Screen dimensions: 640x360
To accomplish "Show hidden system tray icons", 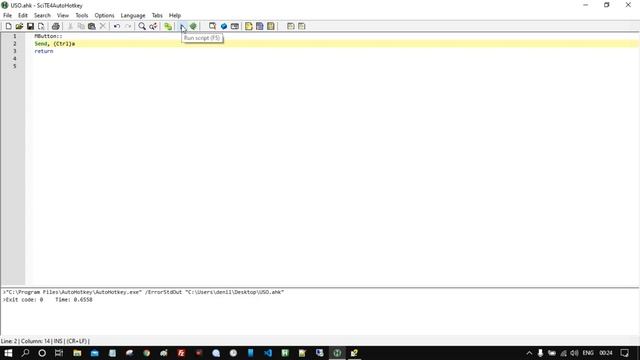I will point(529,353).
